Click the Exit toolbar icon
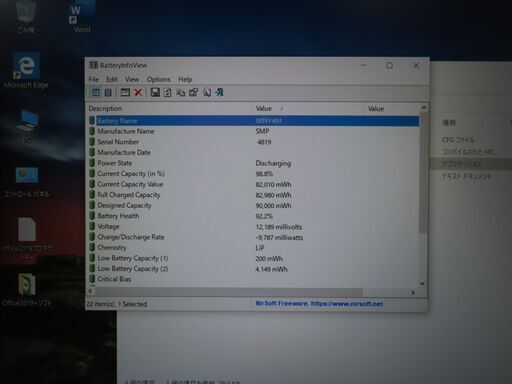The width and height of the screenshot is (512, 384). point(219,92)
